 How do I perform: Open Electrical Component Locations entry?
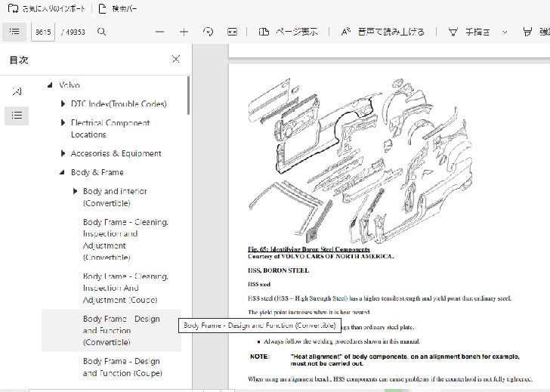pyautogui.click(x=110, y=128)
